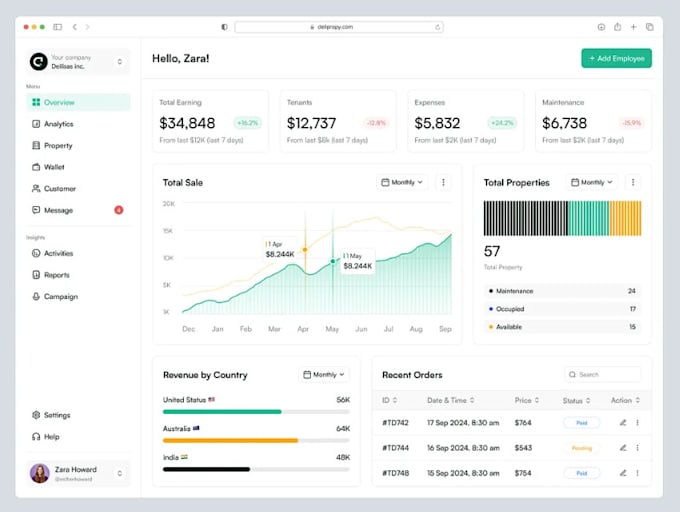Open the Monthly dropdown in Total Sale
680x512 pixels.
[x=402, y=183]
